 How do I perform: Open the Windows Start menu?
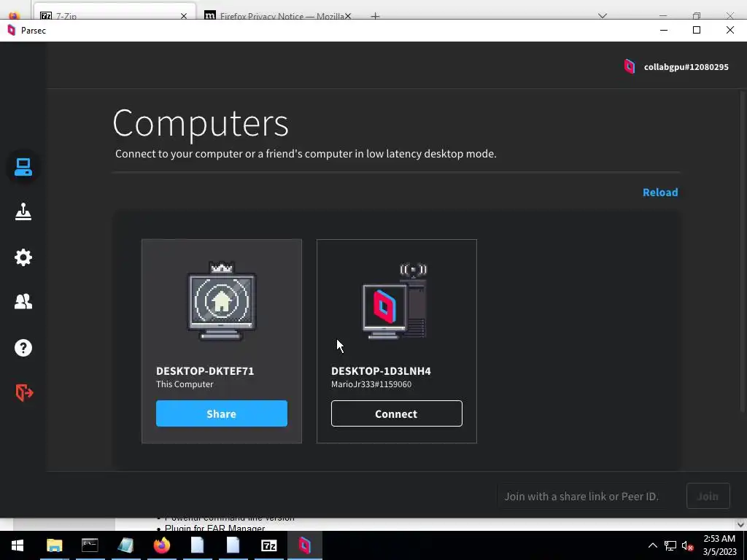click(x=18, y=545)
